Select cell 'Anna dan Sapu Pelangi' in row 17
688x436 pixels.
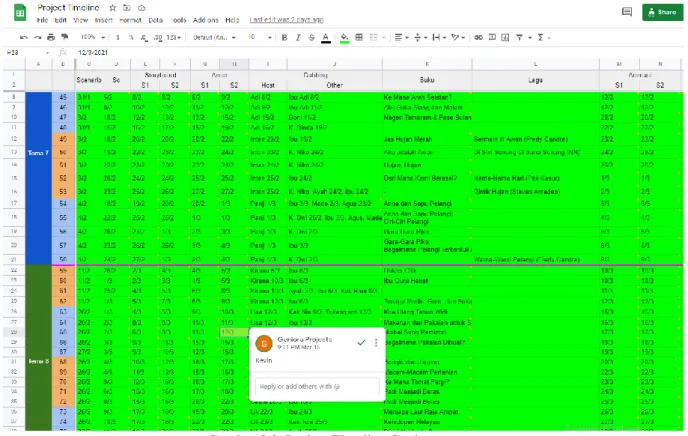[x=427, y=204]
